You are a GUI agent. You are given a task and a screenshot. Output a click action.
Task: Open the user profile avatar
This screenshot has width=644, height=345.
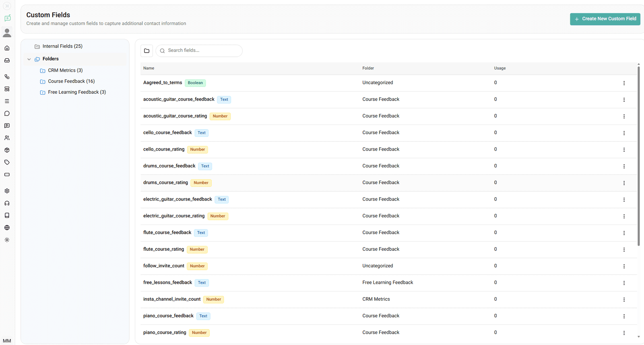point(7,33)
